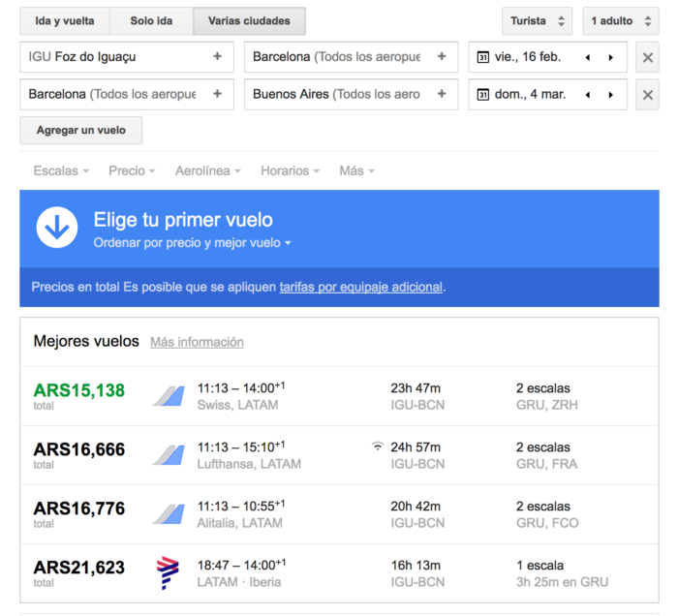
Task: Open the 1 adulto passengers dropdown
Action: (620, 20)
